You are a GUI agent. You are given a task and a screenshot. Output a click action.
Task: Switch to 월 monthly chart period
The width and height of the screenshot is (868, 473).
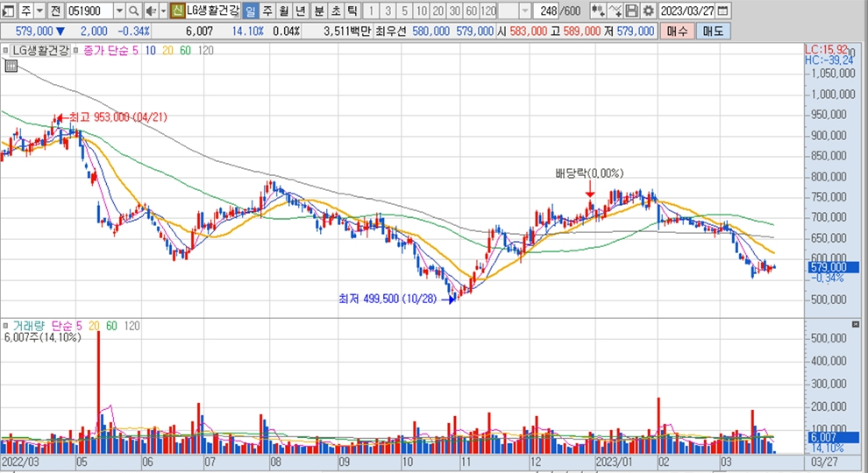click(x=284, y=10)
